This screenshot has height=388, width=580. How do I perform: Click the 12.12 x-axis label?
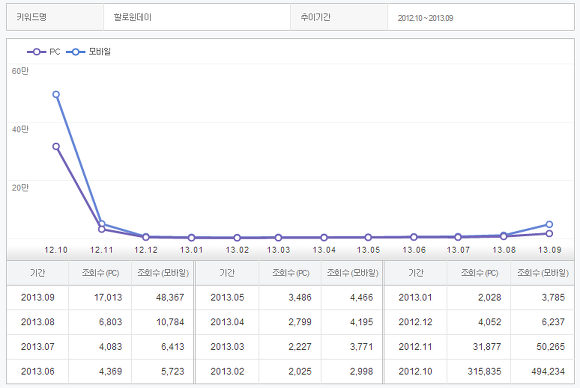tap(146, 250)
